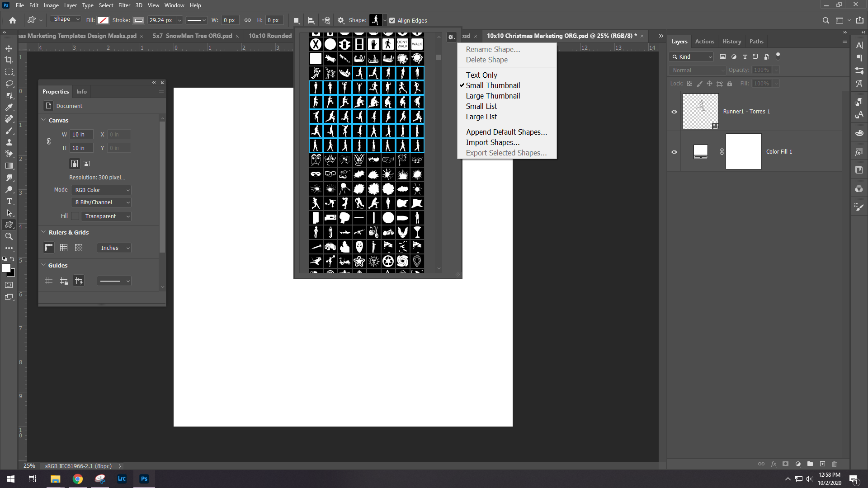Collapse the Rulers & Grids section
The height and width of the screenshot is (488, 868).
tap(44, 232)
